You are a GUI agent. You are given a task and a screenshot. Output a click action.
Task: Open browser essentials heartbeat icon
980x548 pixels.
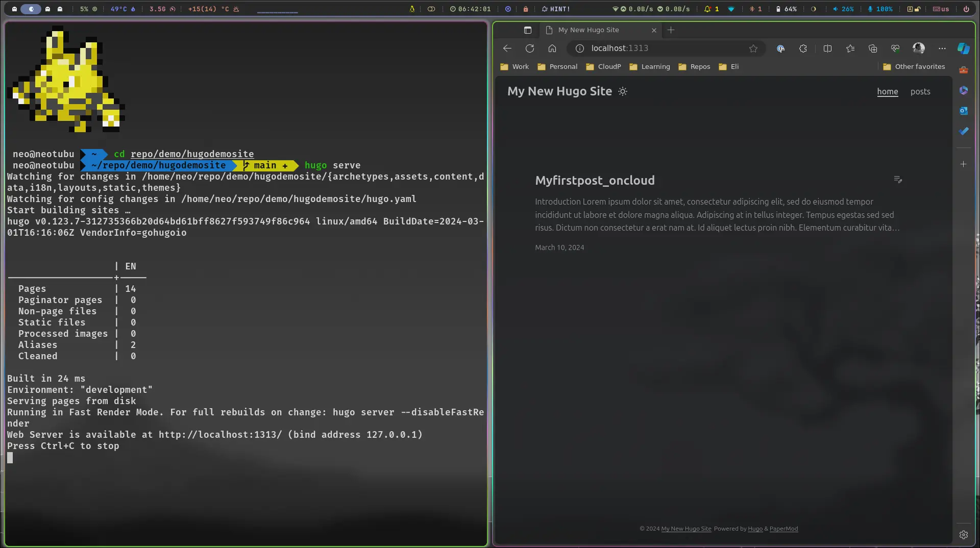tap(895, 48)
